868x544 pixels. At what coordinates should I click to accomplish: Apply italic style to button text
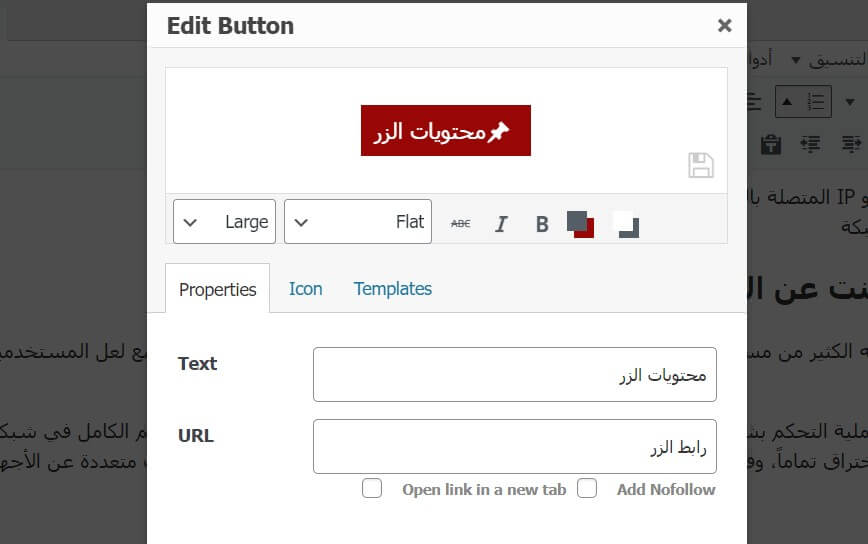tap(501, 224)
